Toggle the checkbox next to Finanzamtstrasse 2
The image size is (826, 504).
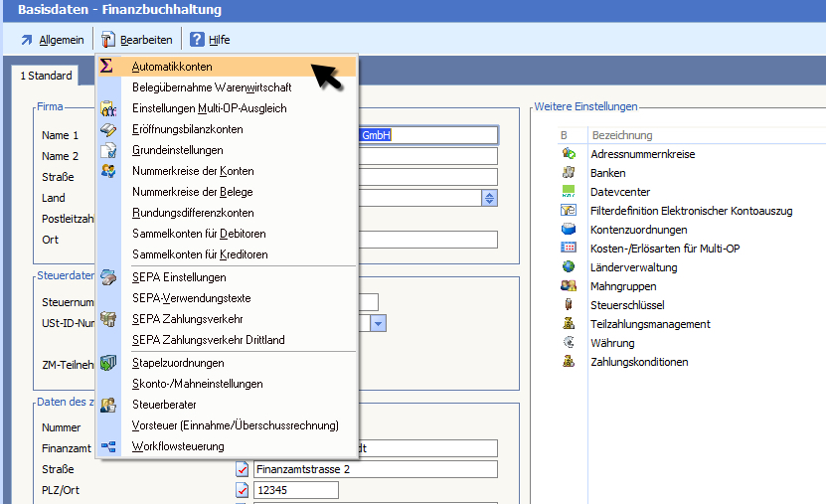coord(242,469)
